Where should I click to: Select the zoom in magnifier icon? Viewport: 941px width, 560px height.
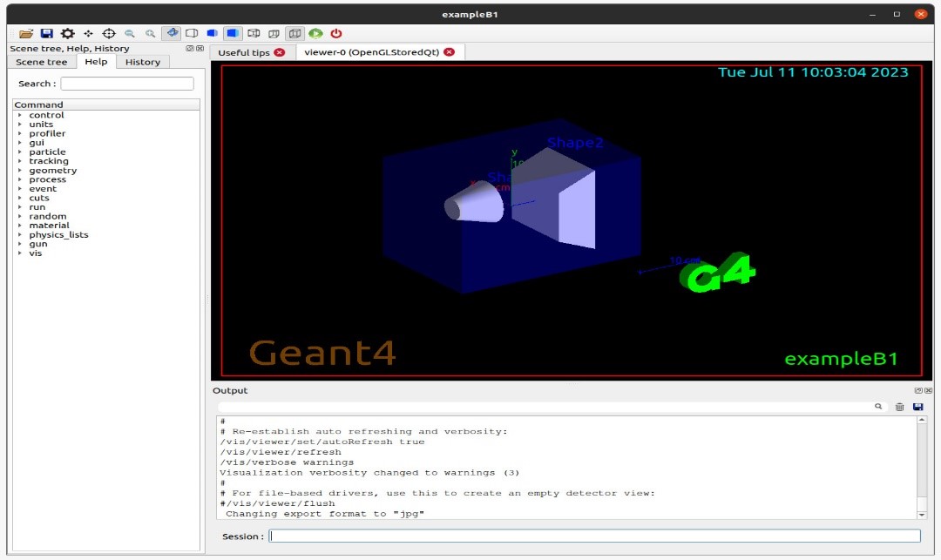click(x=150, y=34)
